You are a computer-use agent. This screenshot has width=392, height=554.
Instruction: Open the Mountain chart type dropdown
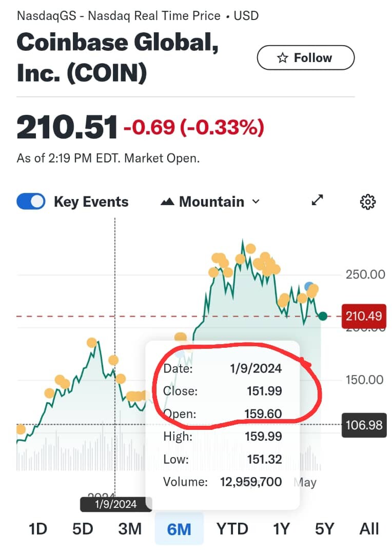(210, 202)
